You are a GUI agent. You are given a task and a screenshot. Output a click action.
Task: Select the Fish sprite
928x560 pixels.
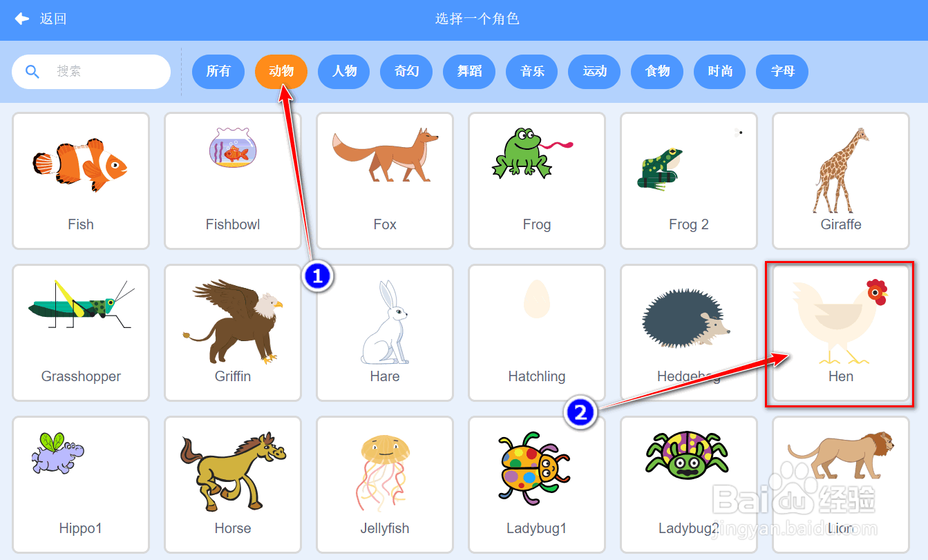pos(81,181)
